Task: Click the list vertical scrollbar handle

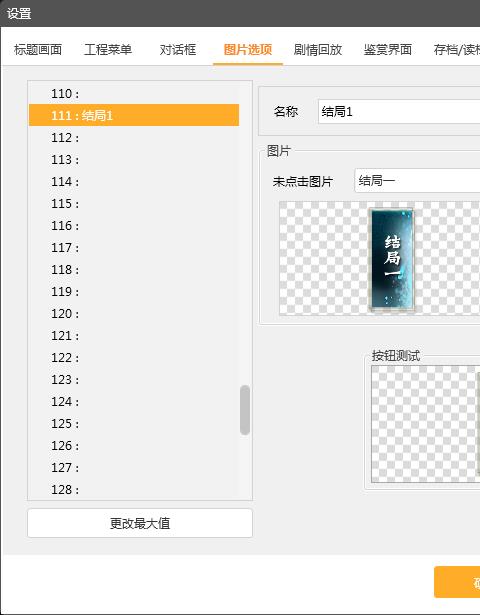Action: tap(245, 410)
